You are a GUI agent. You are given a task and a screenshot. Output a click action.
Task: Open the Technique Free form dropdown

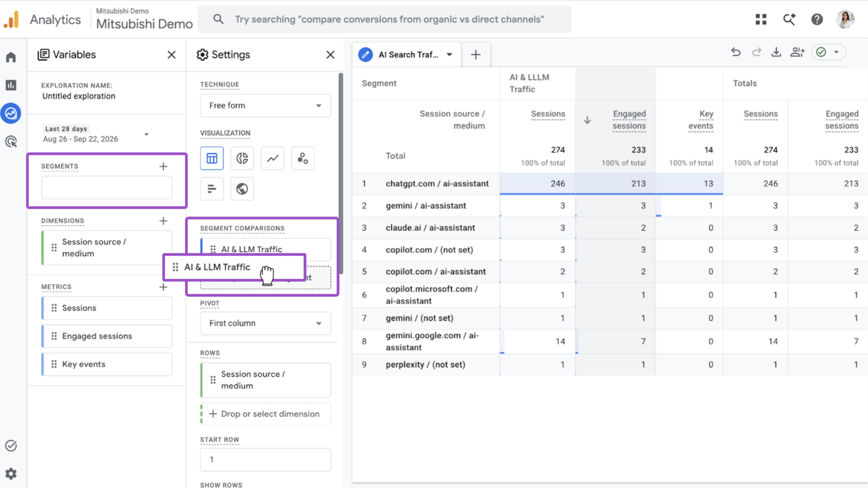pyautogui.click(x=265, y=106)
